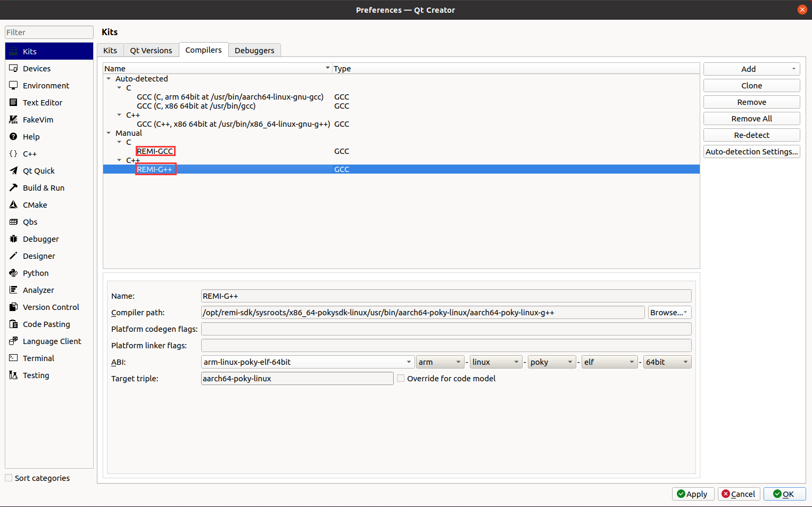This screenshot has height=507, width=812.
Task: Confirm with the OK button
Action: [x=784, y=494]
